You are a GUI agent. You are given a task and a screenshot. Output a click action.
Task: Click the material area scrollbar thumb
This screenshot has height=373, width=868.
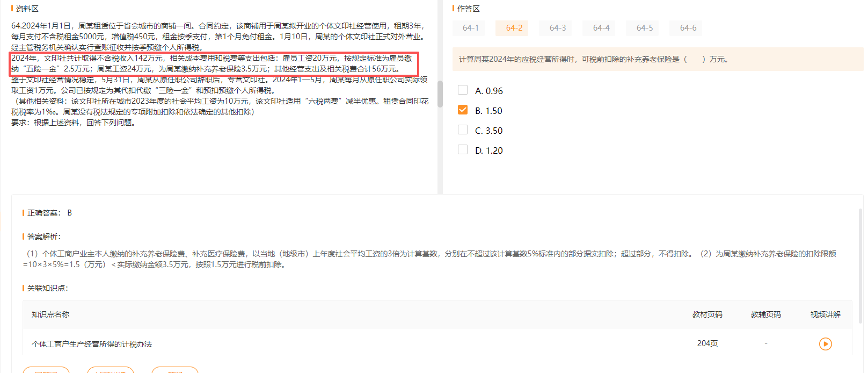[440, 94]
